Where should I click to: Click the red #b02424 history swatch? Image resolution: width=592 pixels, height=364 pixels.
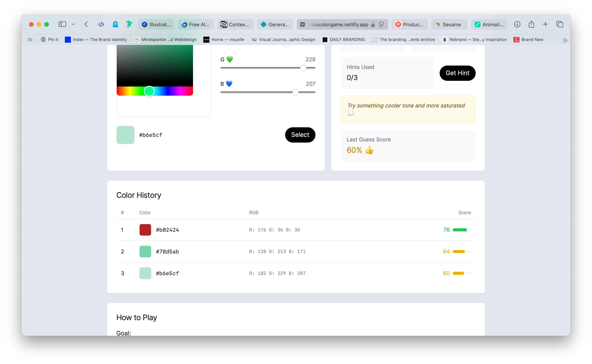(x=145, y=230)
